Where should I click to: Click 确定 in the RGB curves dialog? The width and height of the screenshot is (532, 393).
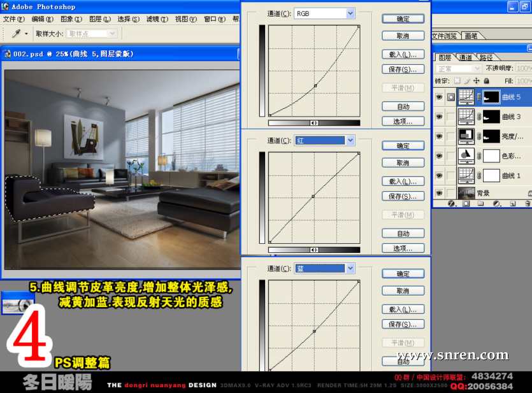tap(403, 19)
